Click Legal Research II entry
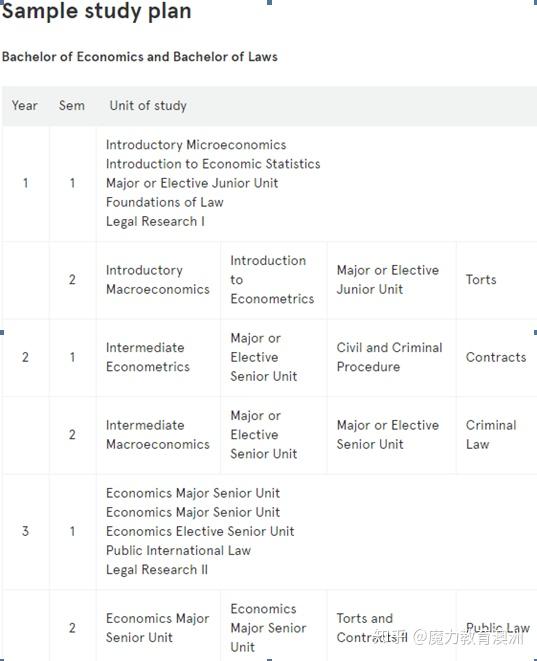Image resolution: width=537 pixels, height=661 pixels. (157, 570)
